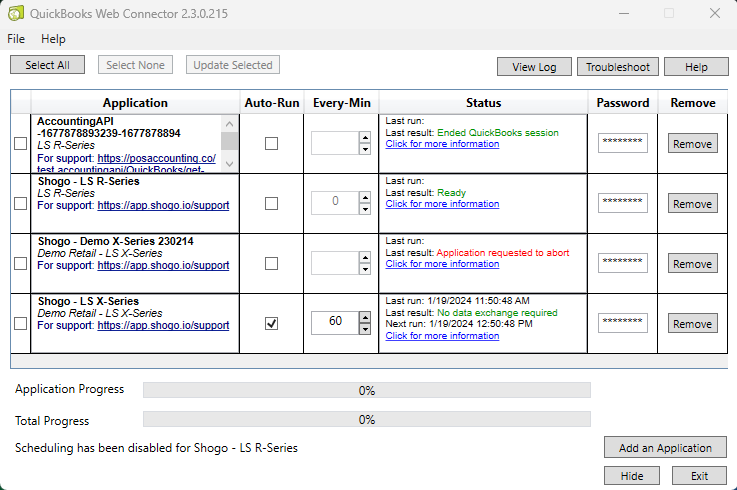
Task: Click the password field for Shogo - LS R-Series
Action: 622,203
